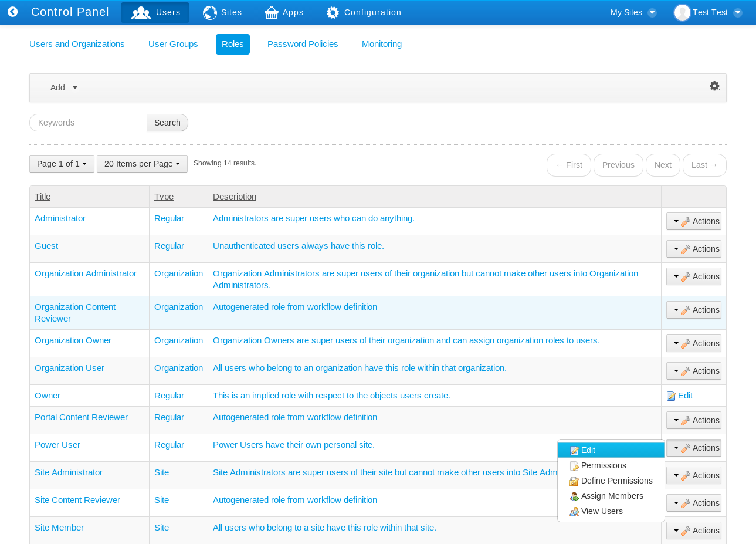Open Actions menu for Site Administrator row
The image size is (756, 544).
[x=694, y=475]
